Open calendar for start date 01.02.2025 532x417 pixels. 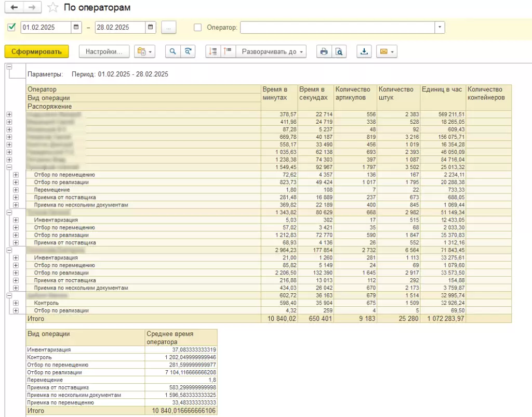[76, 27]
